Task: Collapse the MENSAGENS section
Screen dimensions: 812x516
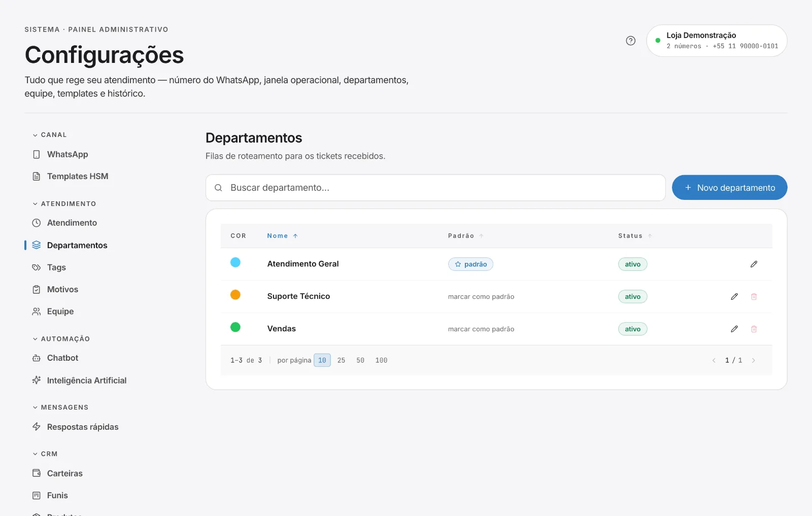Action: point(60,407)
